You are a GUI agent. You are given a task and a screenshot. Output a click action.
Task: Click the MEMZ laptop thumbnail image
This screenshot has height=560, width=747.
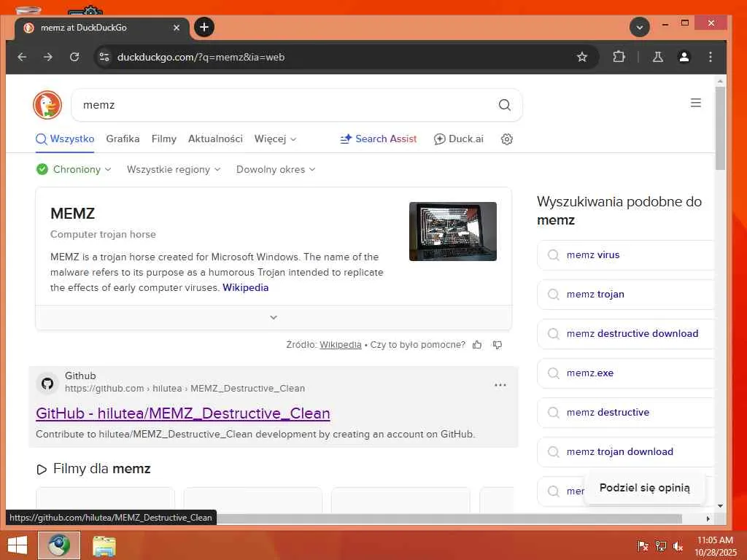pyautogui.click(x=452, y=231)
